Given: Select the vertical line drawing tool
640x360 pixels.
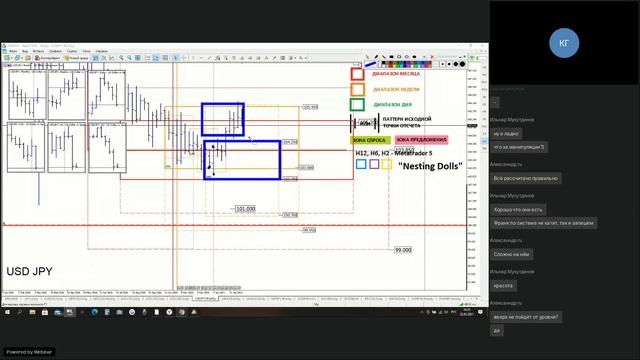Looking at the screenshot, I should pos(193,58).
